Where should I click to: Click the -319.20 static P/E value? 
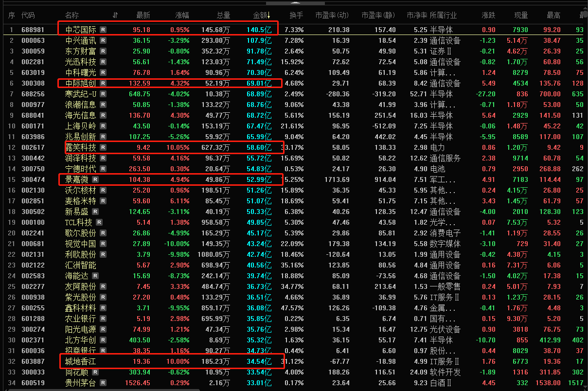click(x=382, y=94)
